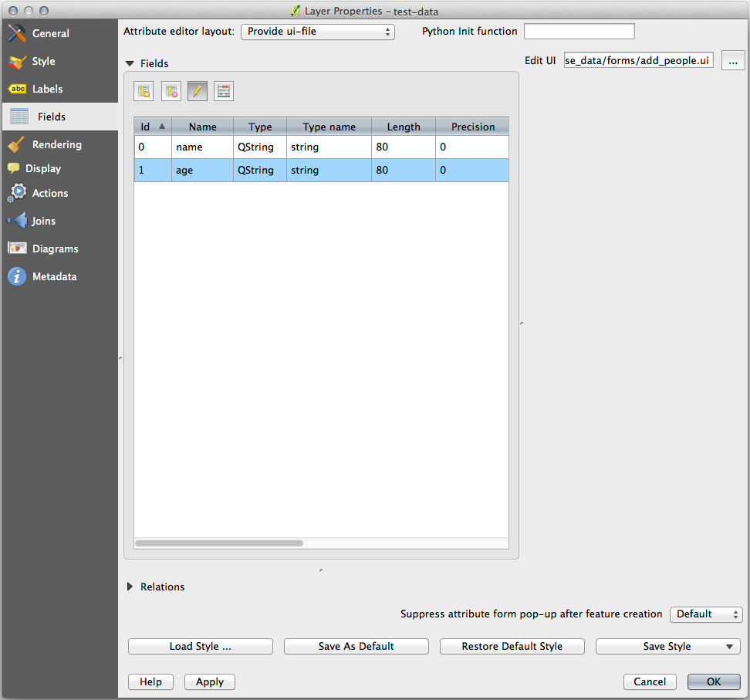This screenshot has width=750, height=700.
Task: Expand the Relations section
Action: click(130, 587)
